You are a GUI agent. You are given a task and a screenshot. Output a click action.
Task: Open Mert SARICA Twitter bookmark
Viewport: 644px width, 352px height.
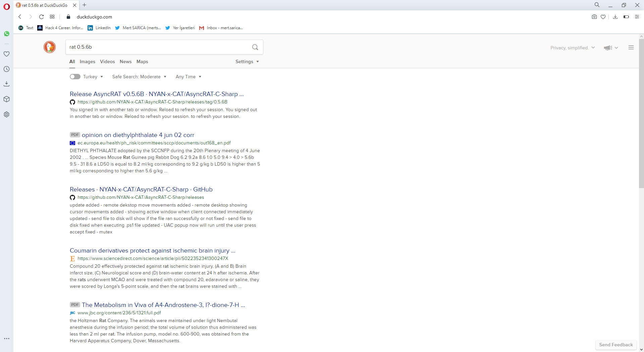click(x=138, y=28)
